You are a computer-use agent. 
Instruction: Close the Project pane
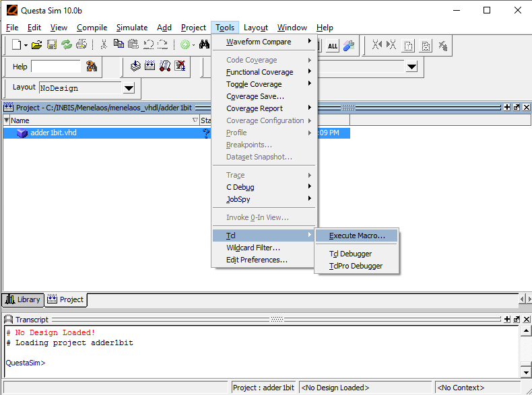(526, 107)
